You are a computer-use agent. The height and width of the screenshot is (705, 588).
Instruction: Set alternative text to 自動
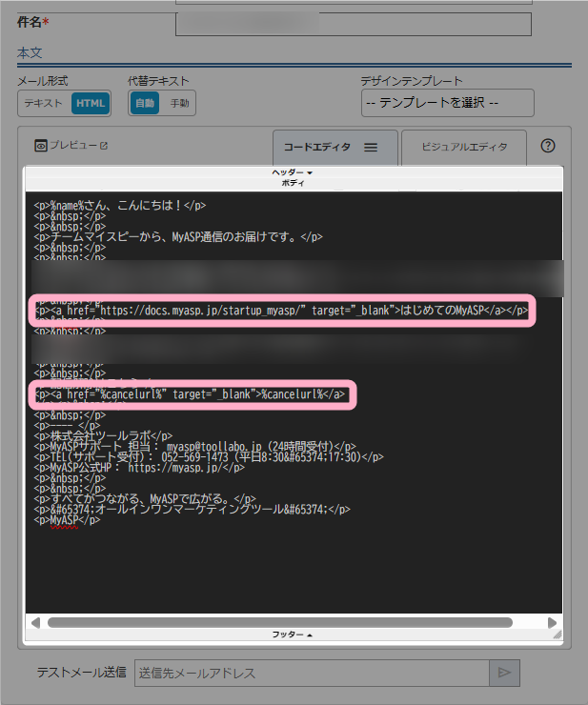point(145,103)
